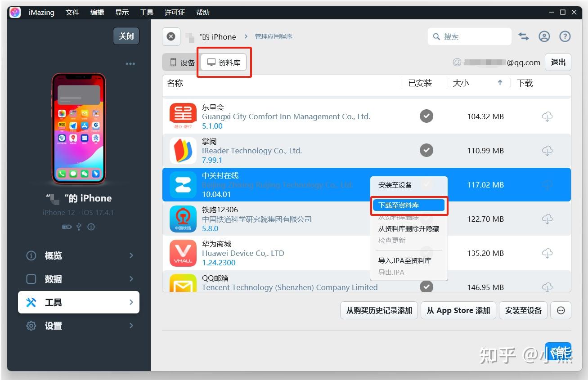Viewport: 588px width, 380px height.
Task: Toggle installed checkmark for QQ邮箱
Action: point(426,286)
